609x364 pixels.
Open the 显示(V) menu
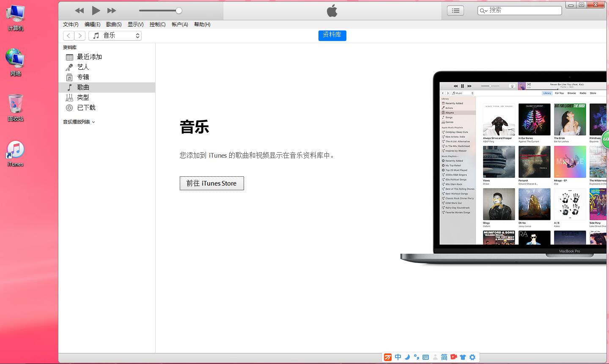click(x=136, y=25)
